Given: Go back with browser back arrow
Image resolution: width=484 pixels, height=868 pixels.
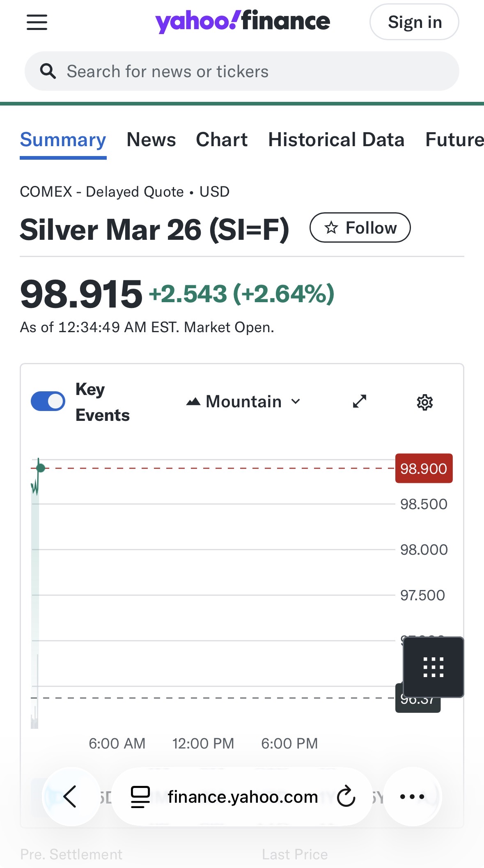Looking at the screenshot, I should (x=71, y=797).
